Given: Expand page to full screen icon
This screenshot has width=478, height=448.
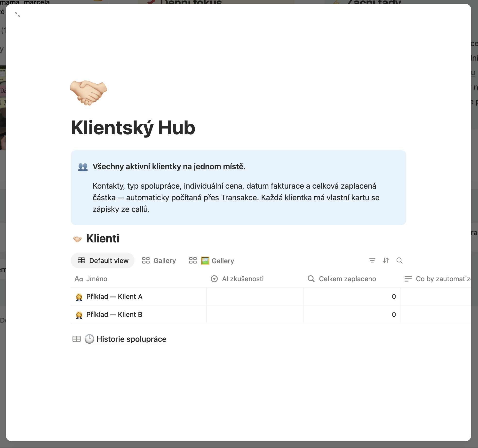Looking at the screenshot, I should point(17,15).
